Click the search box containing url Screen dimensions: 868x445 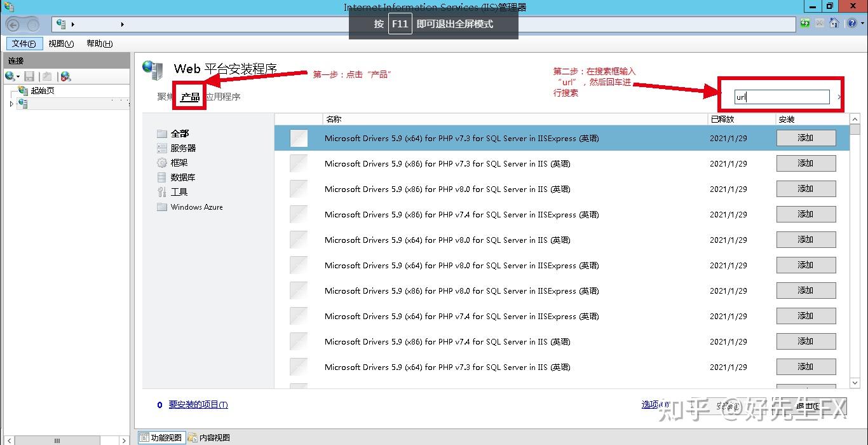coord(782,97)
